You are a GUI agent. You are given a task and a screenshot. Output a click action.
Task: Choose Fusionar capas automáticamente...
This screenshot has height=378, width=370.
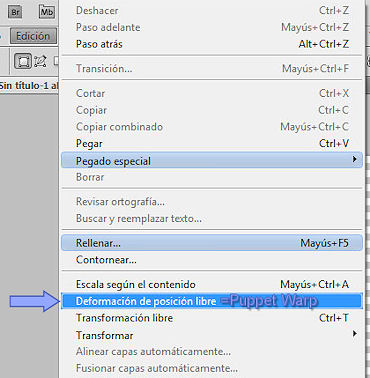point(212,368)
